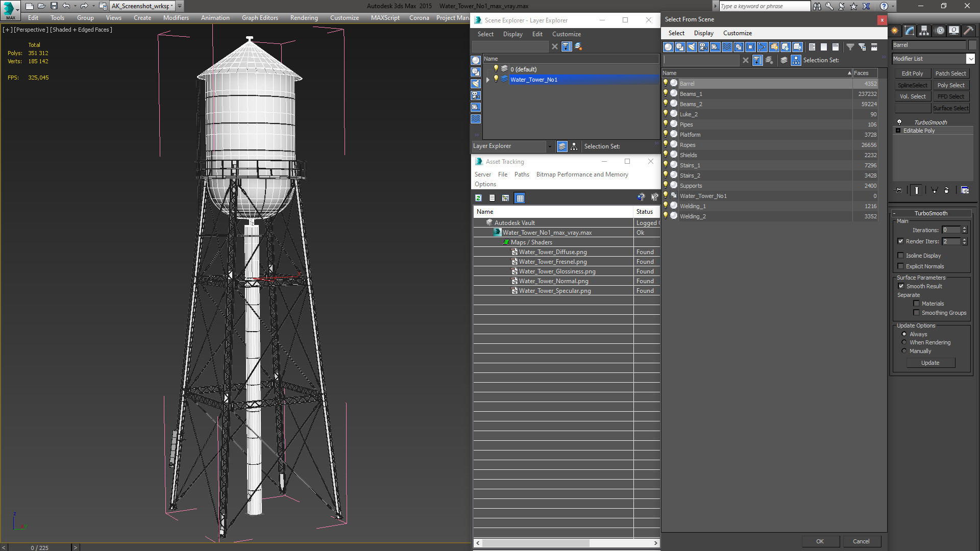Click Remove modifier trash icon under stack
Screen dimensions: 980x551
pyautogui.click(x=946, y=190)
